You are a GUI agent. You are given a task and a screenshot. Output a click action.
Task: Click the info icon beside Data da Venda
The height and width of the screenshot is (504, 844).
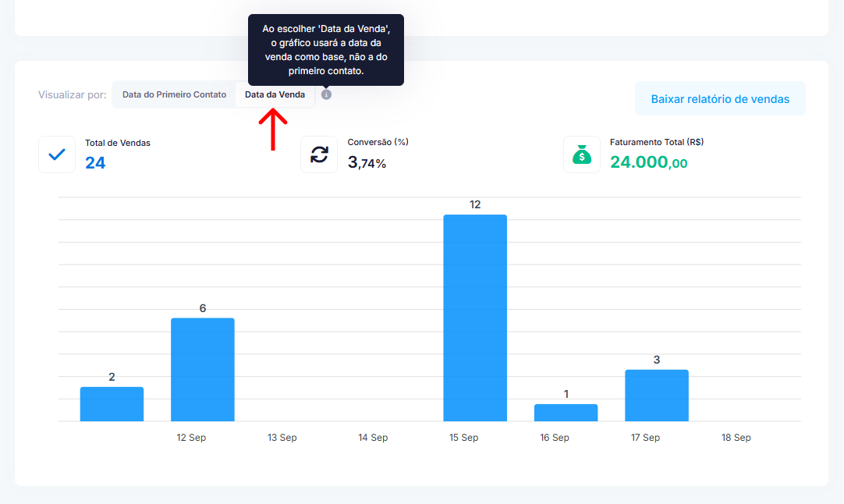pos(326,94)
